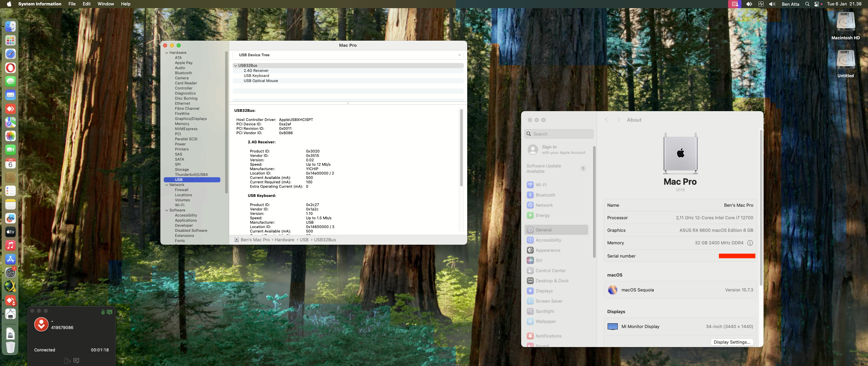Open the Window menu
The height and width of the screenshot is (366, 868).
(106, 4)
